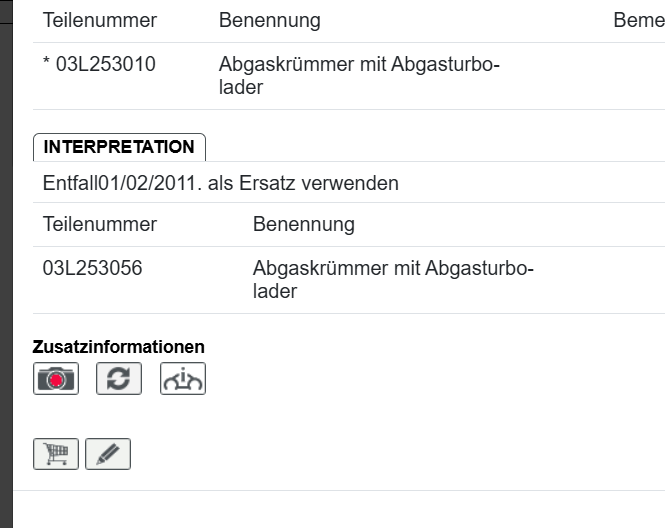Click the top Benennung column header
The height and width of the screenshot is (528, 665).
[270, 20]
